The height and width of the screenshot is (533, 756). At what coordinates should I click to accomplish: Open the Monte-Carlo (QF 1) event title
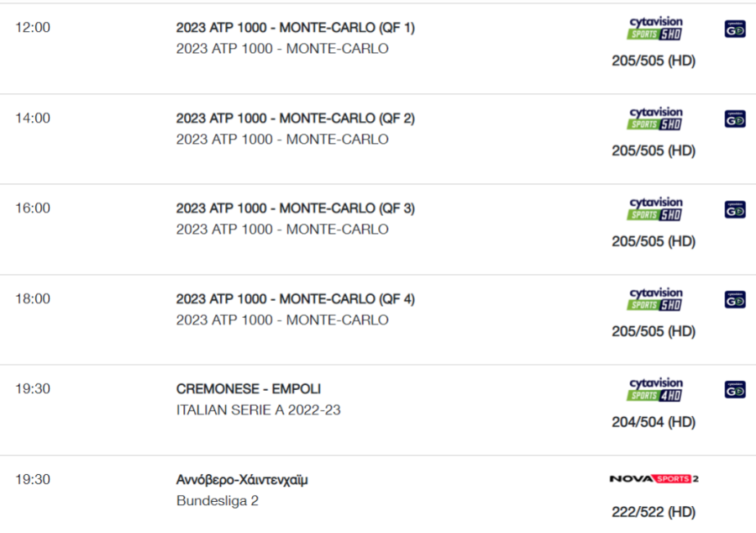tap(295, 28)
